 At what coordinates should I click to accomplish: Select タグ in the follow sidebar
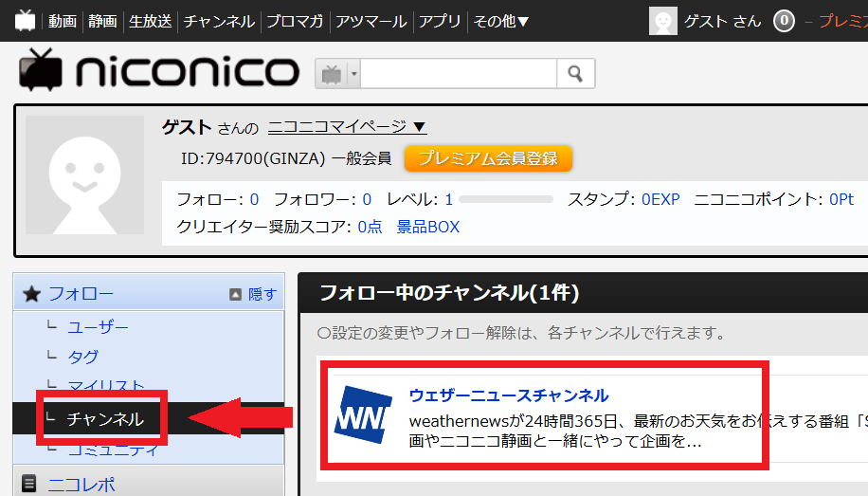(82, 357)
